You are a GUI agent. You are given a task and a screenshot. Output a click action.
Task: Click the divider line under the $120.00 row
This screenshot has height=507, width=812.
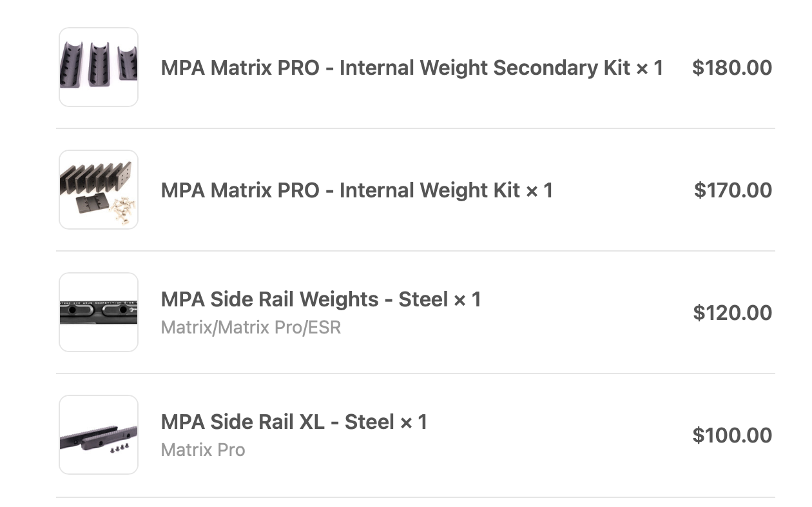416,373
